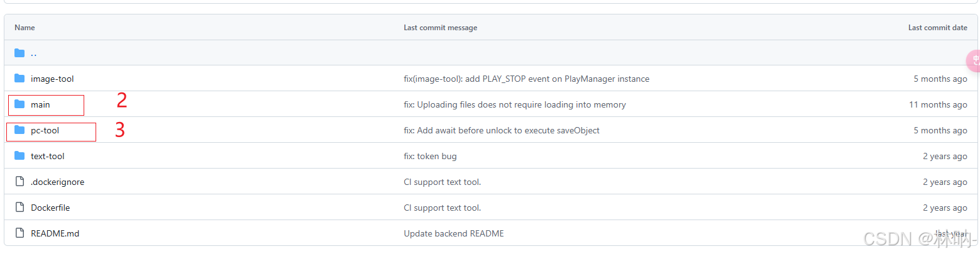The width and height of the screenshot is (980, 256).
Task: Open the README.md file
Action: pos(55,233)
